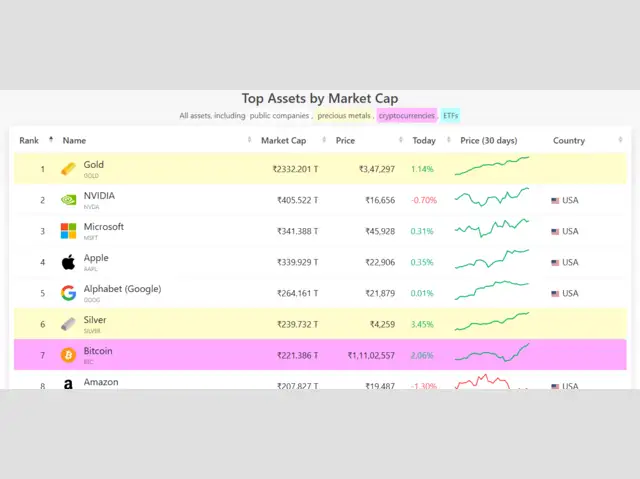This screenshot has height=479, width=640.
Task: Open public companies filter link
Action: 279,116
